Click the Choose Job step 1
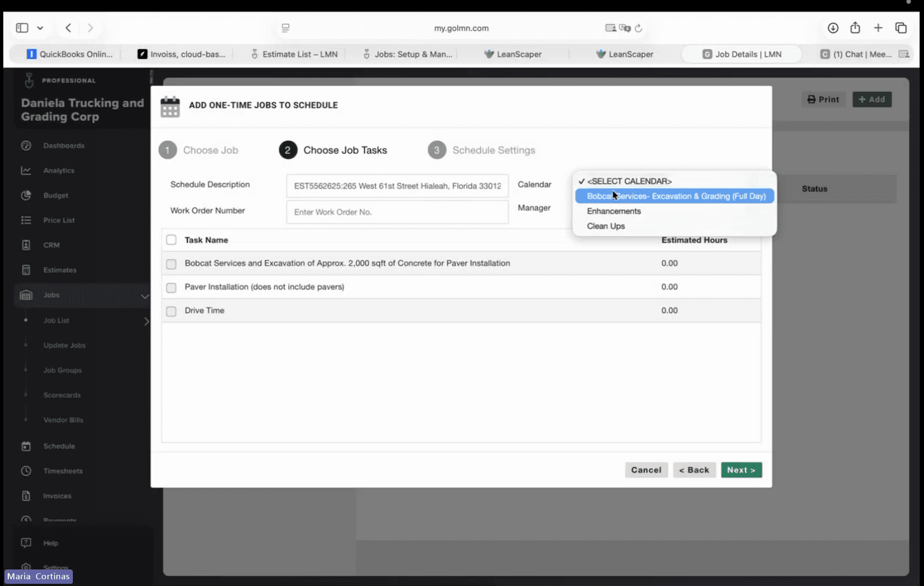 pyautogui.click(x=199, y=150)
